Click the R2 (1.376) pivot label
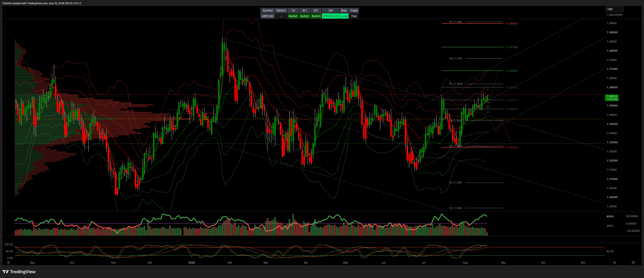The height and width of the screenshot is (278, 644). pyautogui.click(x=456, y=59)
